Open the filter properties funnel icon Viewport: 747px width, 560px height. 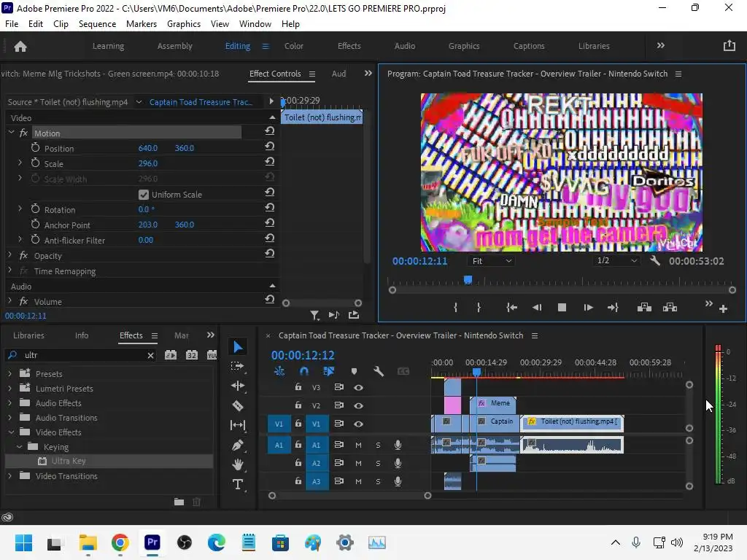(x=314, y=315)
